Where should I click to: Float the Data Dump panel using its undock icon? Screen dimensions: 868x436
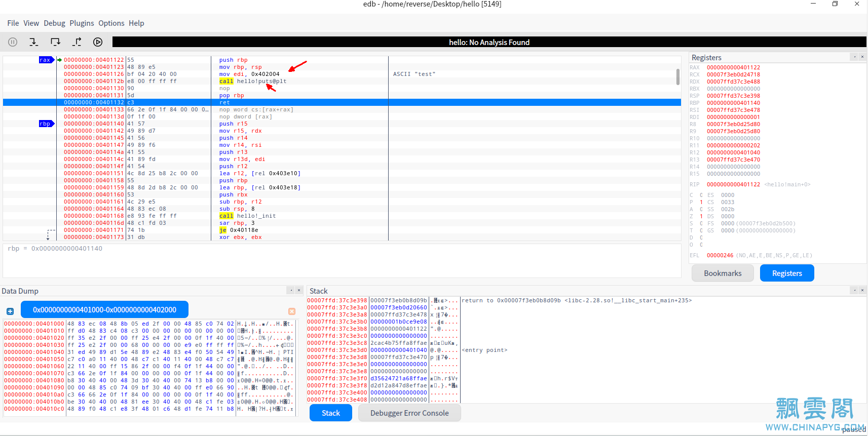pos(291,290)
